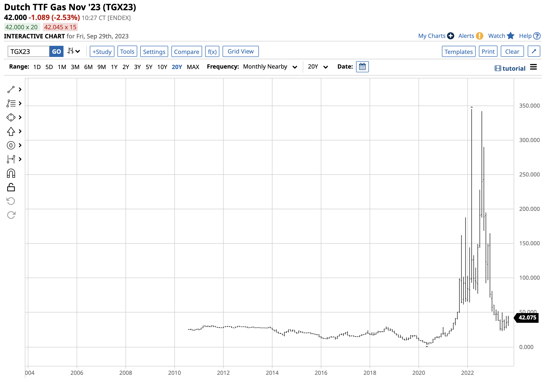Image resolution: width=554 pixels, height=392 pixels.
Task: Select the trendline drawing tool
Action: point(11,89)
